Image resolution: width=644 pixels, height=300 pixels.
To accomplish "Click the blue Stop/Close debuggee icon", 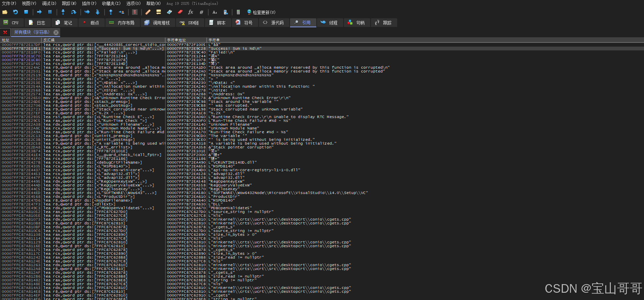I will pos(26,12).
